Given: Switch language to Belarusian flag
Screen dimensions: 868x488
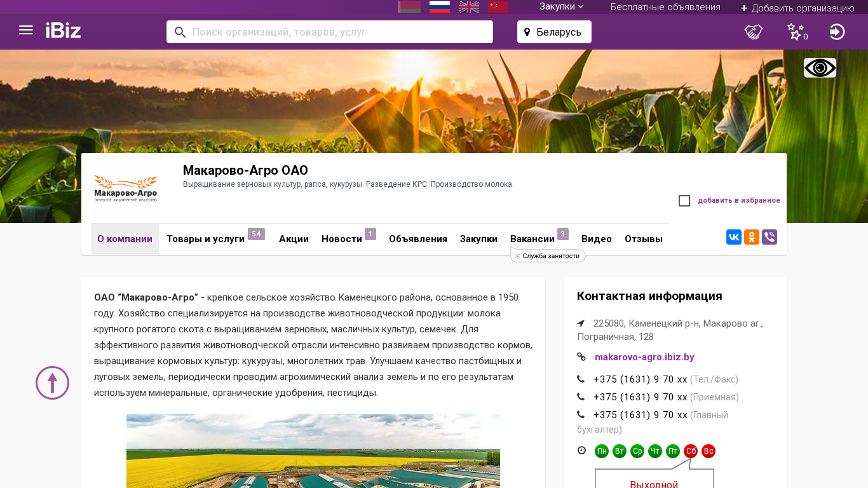Looking at the screenshot, I should click(x=409, y=7).
